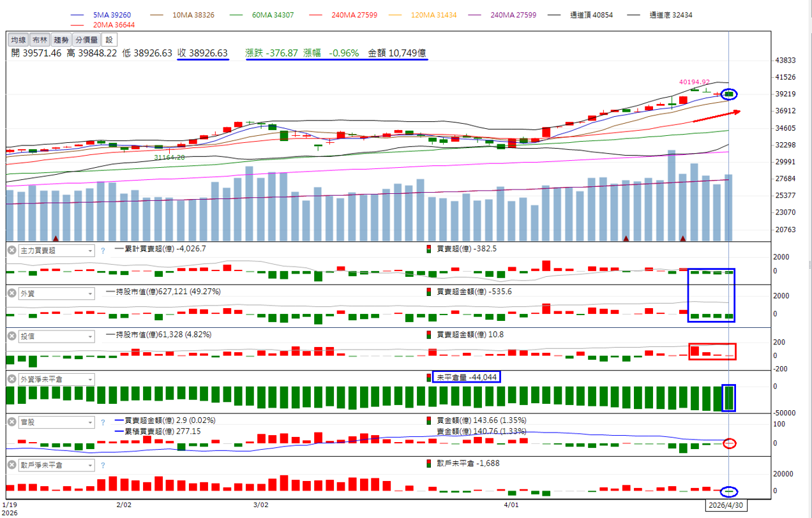Click the 漲幅 -0.96% percentage
The width and height of the screenshot is (812, 518).
tap(331, 54)
